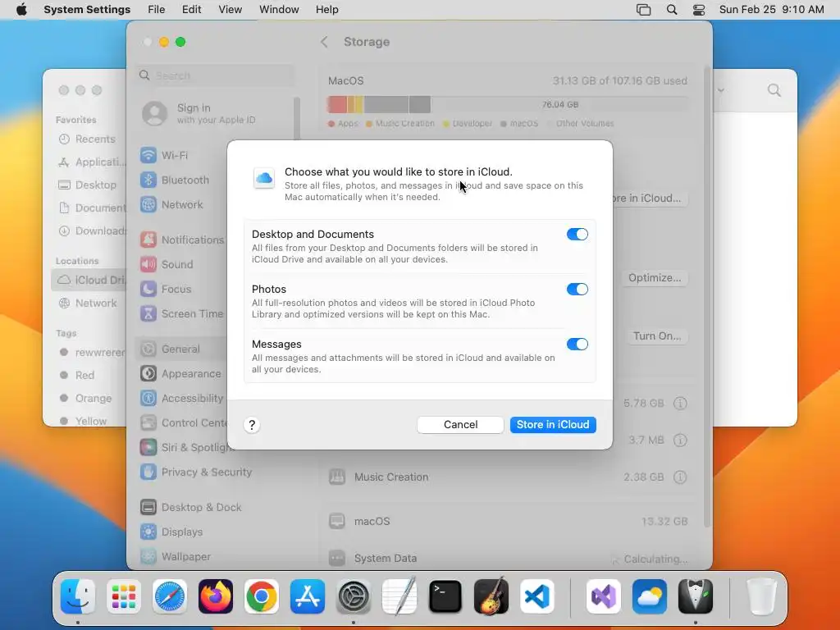
Task: Open Control Center in menu bar
Action: [699, 10]
